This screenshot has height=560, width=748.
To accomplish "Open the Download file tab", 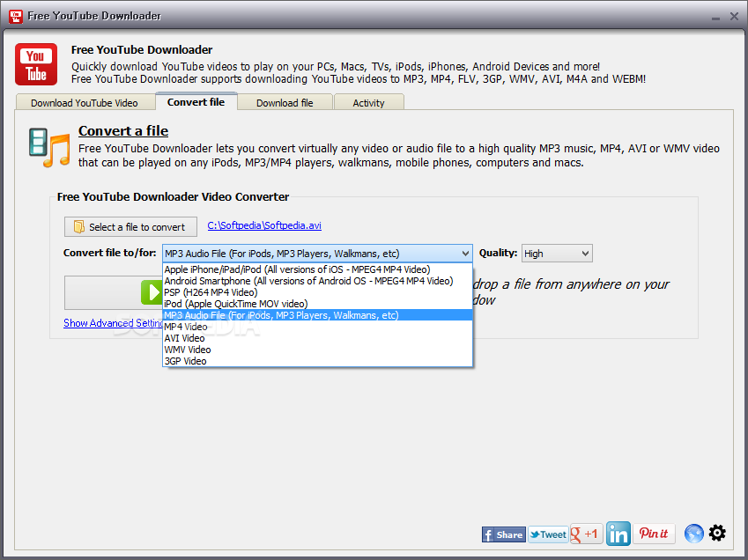I will [x=285, y=102].
